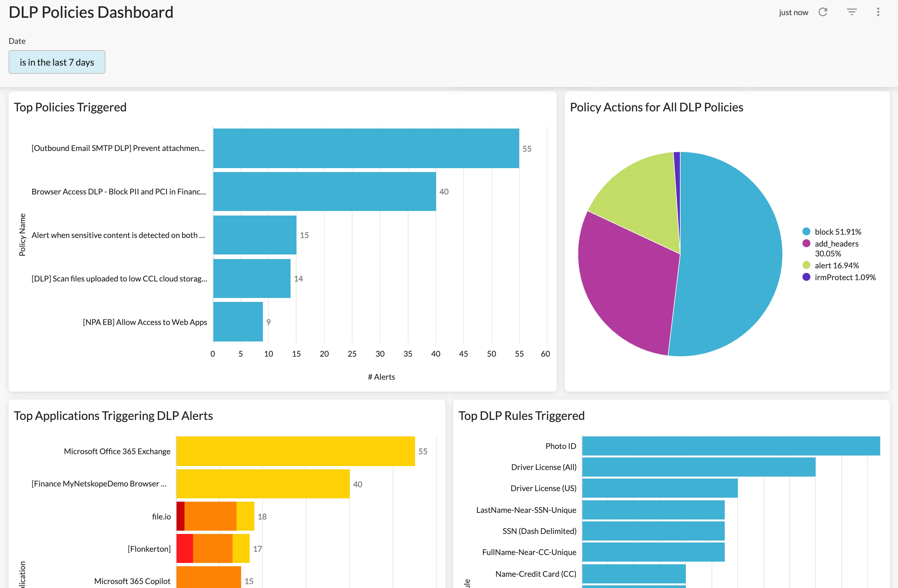
Task: Click the orange Microsoft 365 Copilot bar
Action: (x=209, y=577)
